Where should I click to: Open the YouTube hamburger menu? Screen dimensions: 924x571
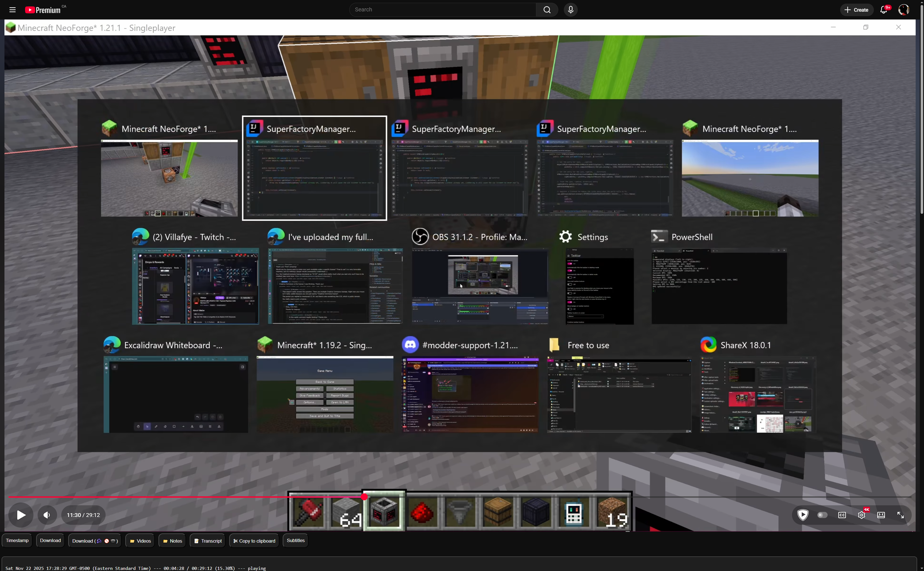coord(13,10)
